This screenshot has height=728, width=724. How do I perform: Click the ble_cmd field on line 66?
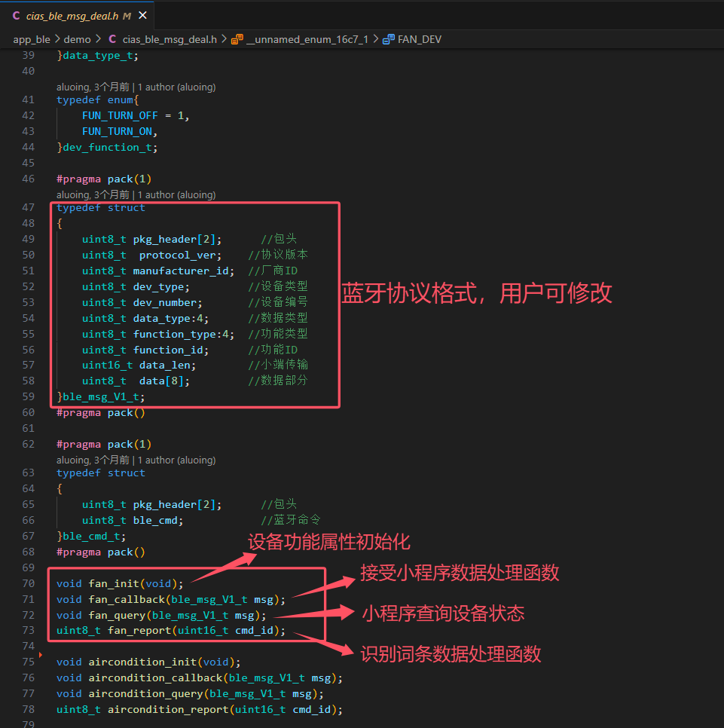155,520
